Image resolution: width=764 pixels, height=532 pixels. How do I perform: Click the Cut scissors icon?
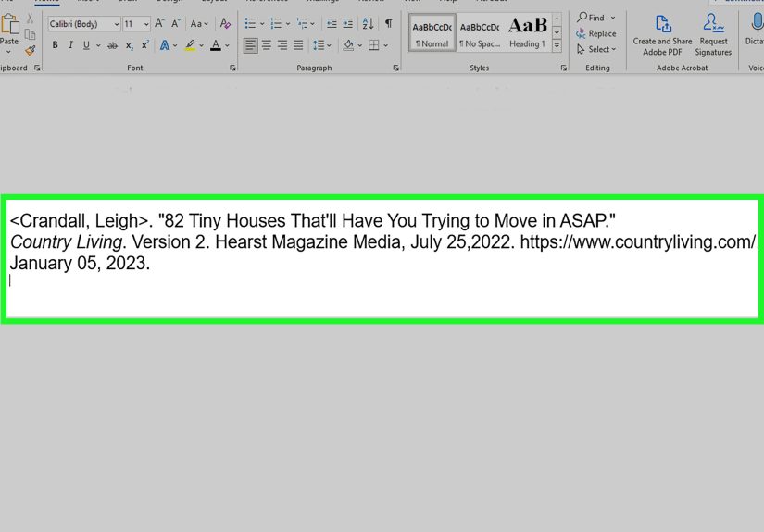click(31, 19)
